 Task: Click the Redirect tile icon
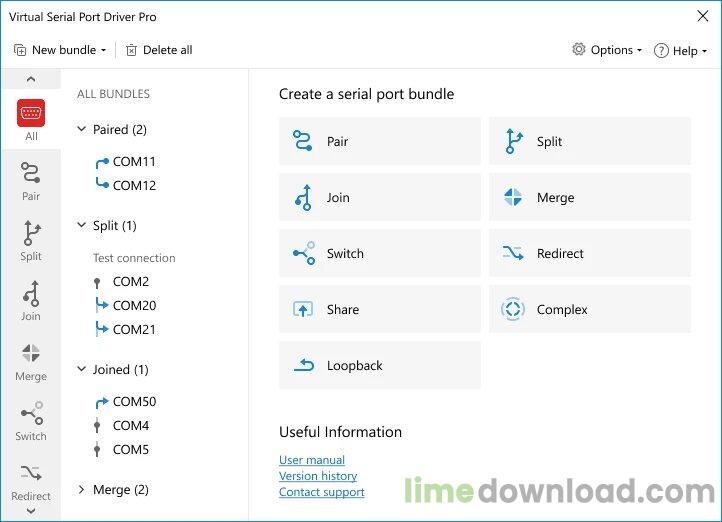(x=513, y=253)
